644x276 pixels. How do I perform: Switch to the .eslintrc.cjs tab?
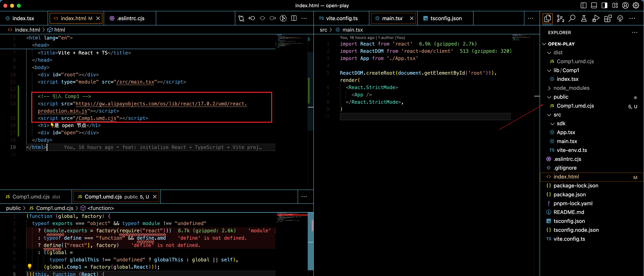coord(130,18)
